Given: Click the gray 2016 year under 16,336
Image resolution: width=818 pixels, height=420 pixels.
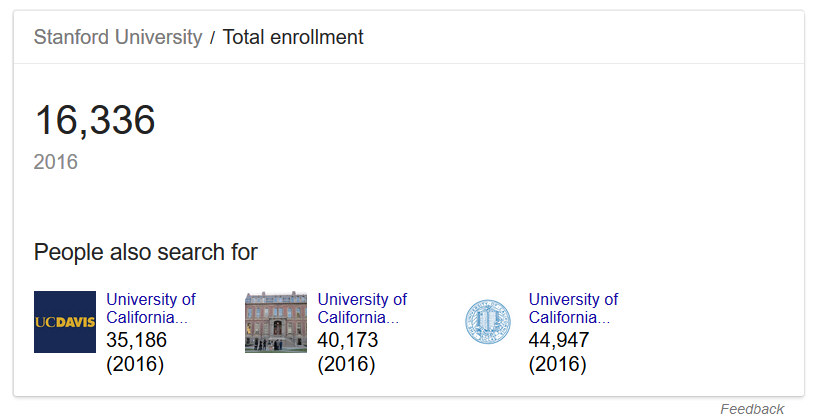Looking at the screenshot, I should tap(56, 162).
